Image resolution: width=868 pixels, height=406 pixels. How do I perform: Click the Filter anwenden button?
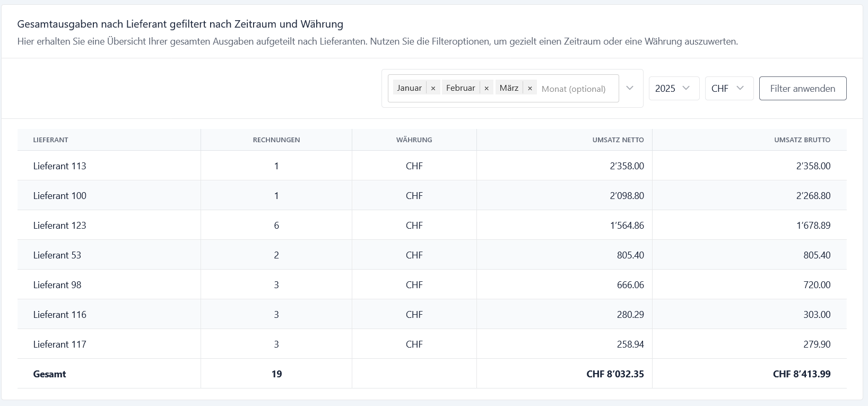point(802,89)
